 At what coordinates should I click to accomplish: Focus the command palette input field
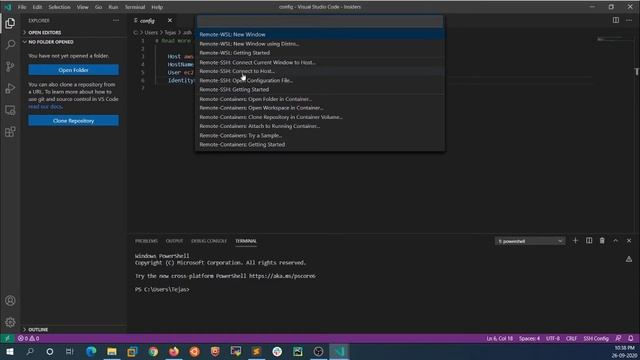click(320, 21)
